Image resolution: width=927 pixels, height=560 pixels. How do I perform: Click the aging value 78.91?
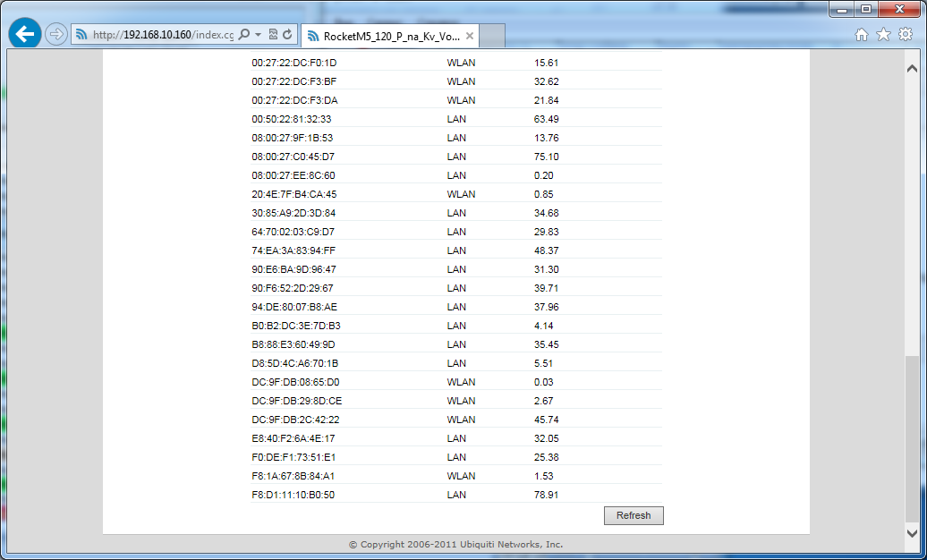pos(546,495)
